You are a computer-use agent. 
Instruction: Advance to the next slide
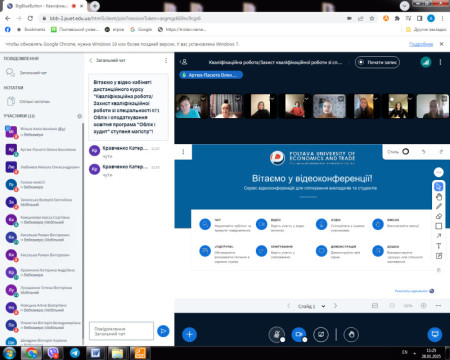(x=335, y=306)
